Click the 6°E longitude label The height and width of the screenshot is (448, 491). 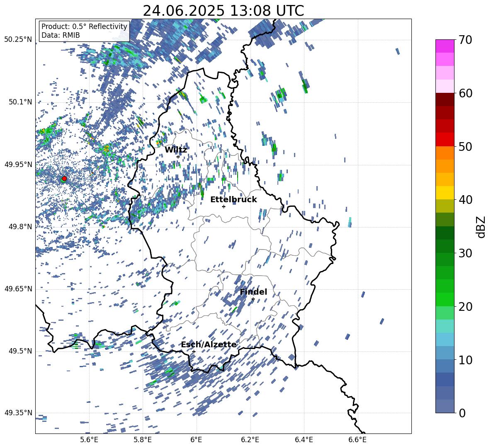[196, 440]
